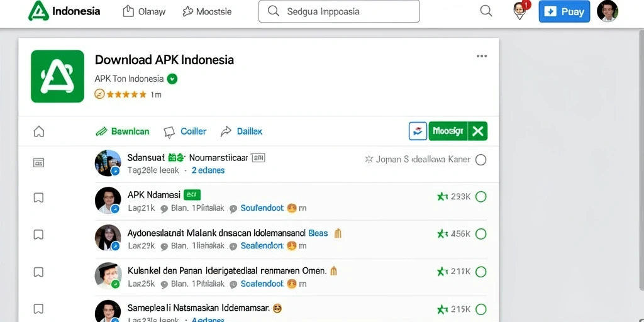Click the 293K star rating
Image resolution: width=644 pixels, height=322 pixels.
point(453,197)
